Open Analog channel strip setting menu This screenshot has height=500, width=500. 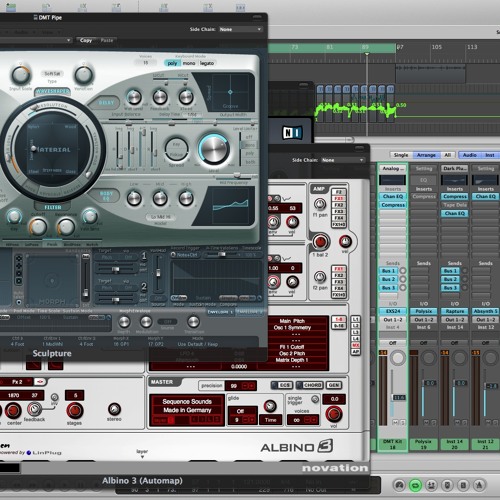[x=393, y=169]
